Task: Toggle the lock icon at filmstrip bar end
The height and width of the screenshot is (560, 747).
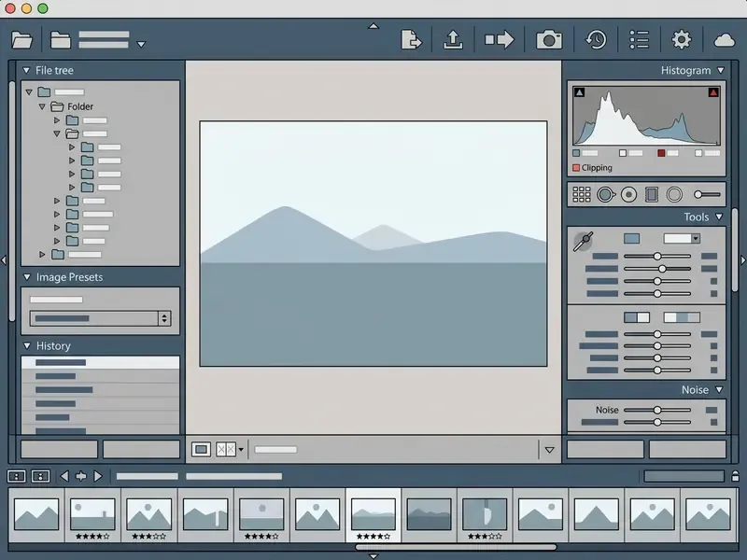Action: [735, 476]
